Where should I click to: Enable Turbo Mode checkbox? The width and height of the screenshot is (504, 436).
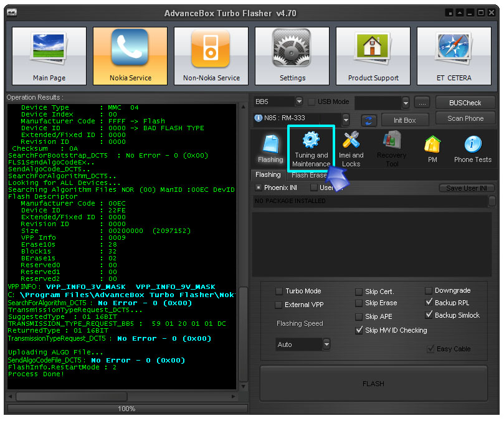click(x=279, y=291)
